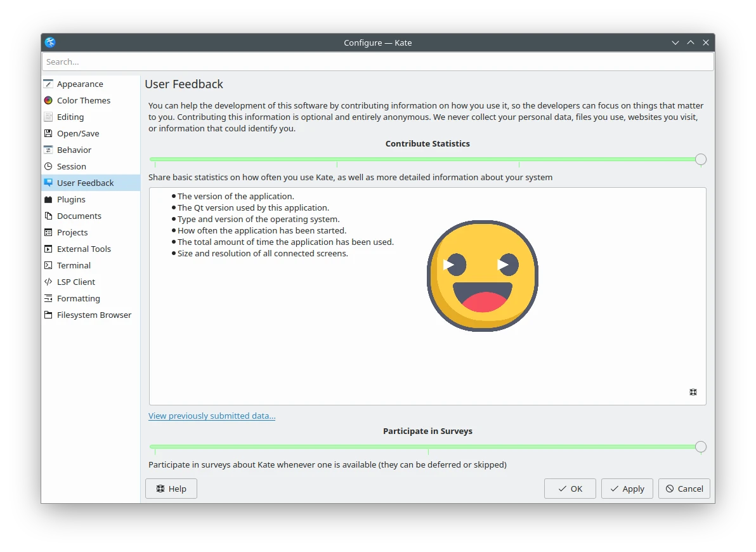Open the Editing settings page

tap(70, 117)
